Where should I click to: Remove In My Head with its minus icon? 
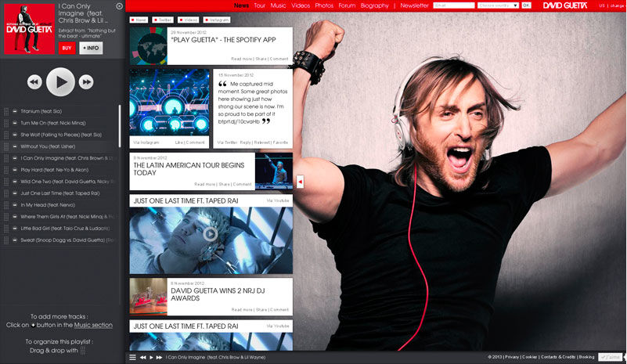pos(15,205)
